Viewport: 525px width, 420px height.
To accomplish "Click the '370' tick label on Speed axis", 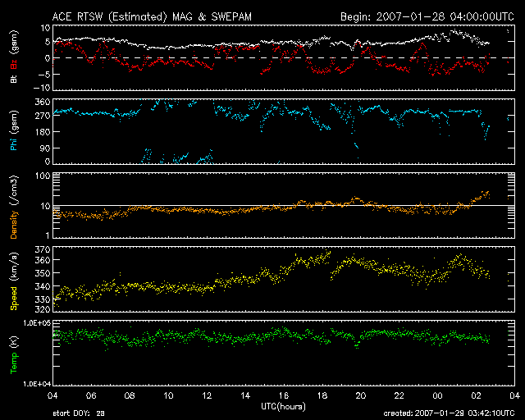I will (43, 249).
